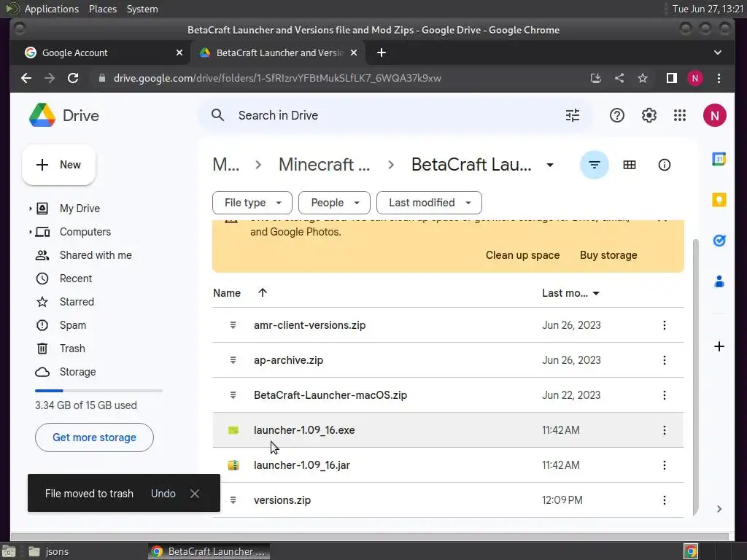Open search options filter icon

[x=572, y=115]
